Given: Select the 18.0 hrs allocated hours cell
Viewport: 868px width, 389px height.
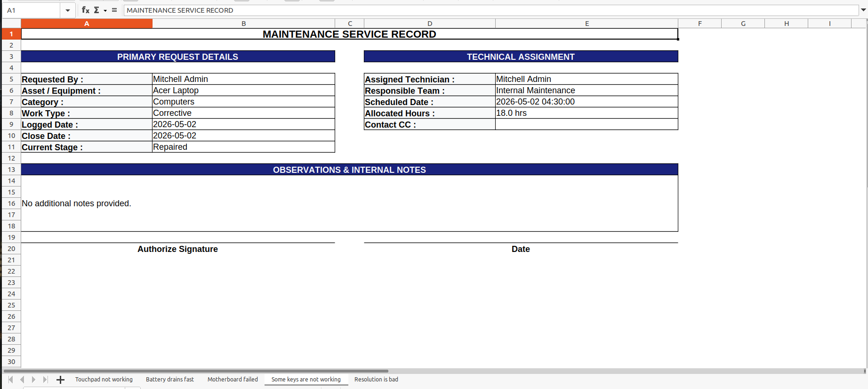Looking at the screenshot, I should click(587, 113).
